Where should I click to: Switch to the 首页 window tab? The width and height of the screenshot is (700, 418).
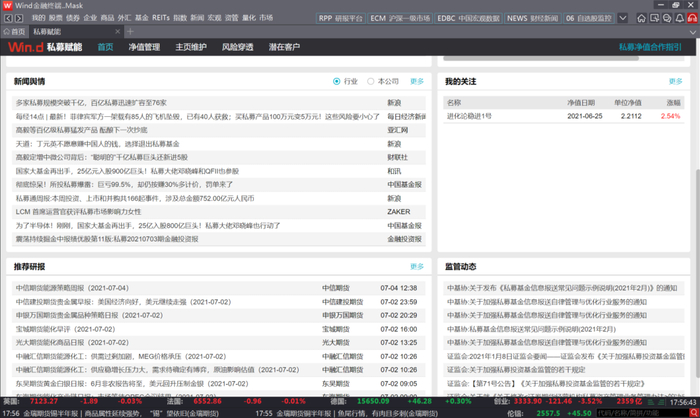tap(14, 32)
